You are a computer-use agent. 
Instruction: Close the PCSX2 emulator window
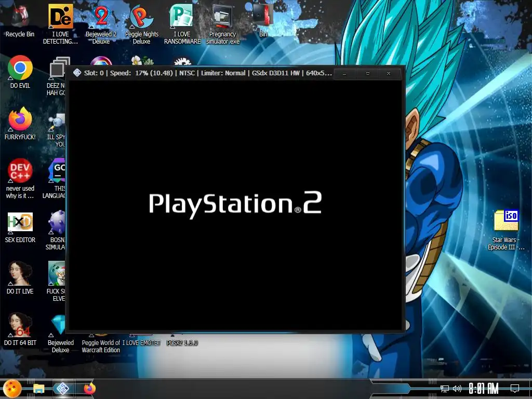tap(389, 73)
